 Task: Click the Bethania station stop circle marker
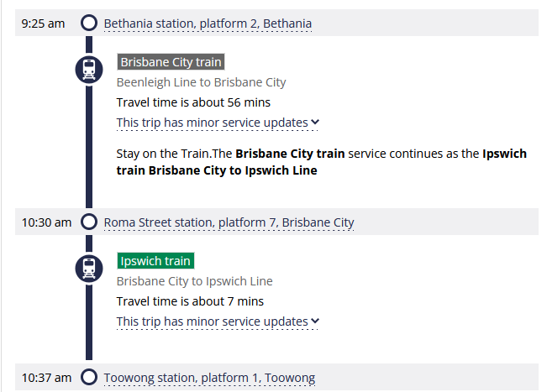click(x=89, y=23)
